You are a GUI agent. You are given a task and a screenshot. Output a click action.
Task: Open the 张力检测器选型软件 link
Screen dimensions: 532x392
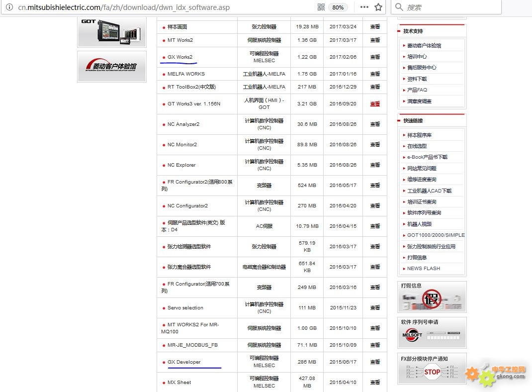click(x=189, y=247)
